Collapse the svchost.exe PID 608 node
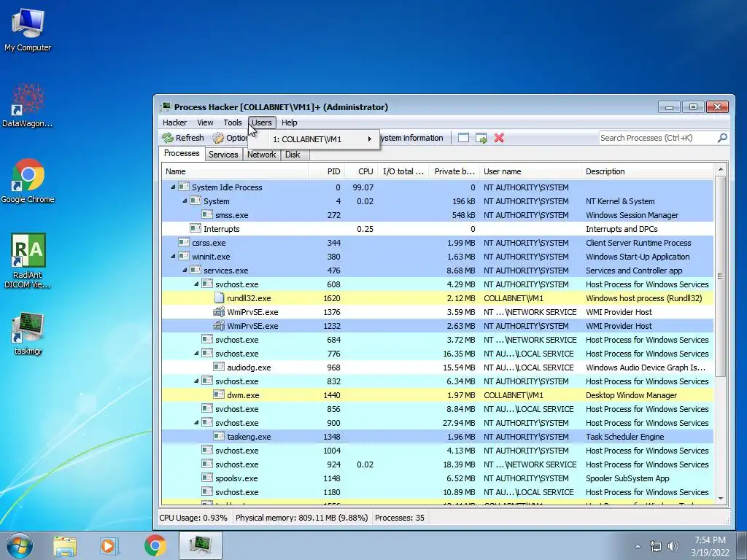Viewport: 747px width, 560px height. 196,284
